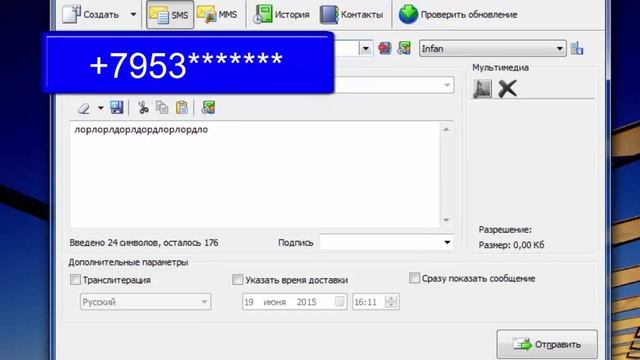Viewport: 640px width, 360px height.
Task: Open the Русский language dropdown
Action: [146, 302]
